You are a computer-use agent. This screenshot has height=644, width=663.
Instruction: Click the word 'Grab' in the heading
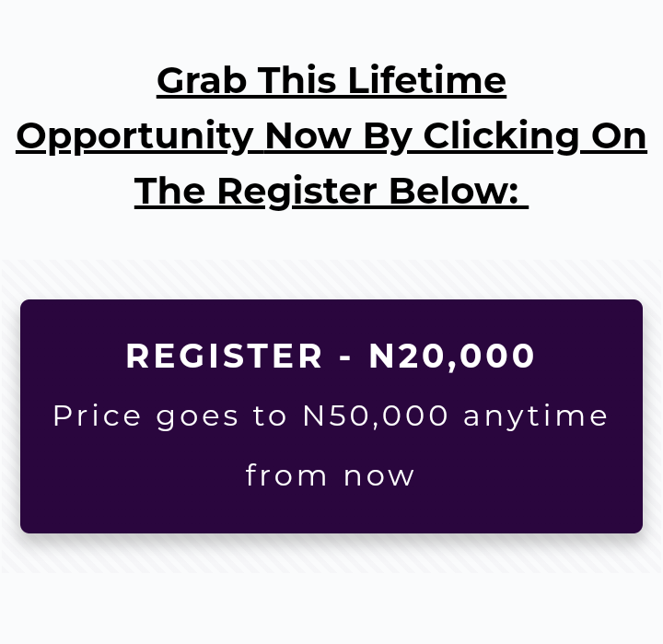[x=201, y=81]
